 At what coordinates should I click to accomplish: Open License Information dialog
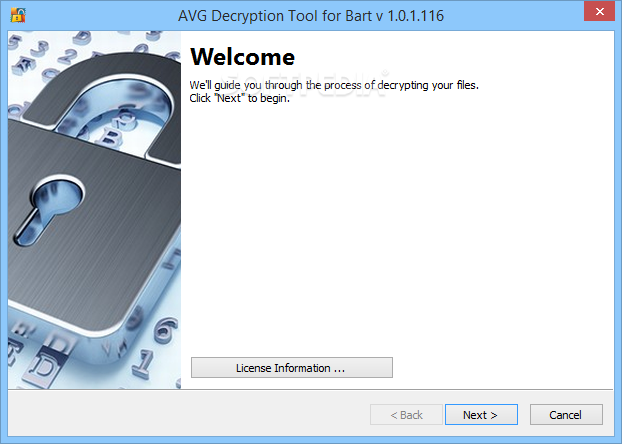292,367
